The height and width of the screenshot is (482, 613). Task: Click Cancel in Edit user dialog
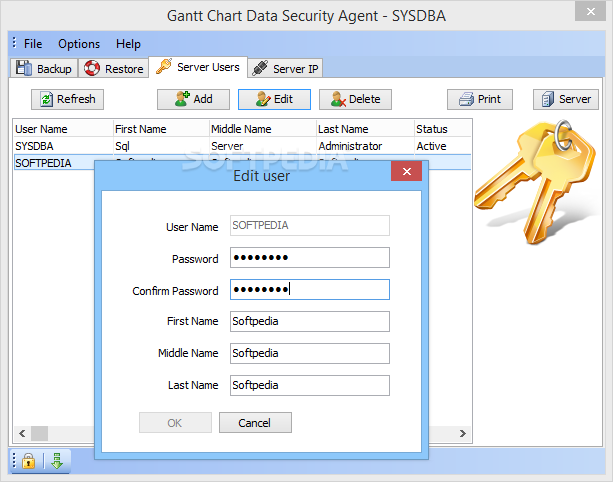click(255, 423)
